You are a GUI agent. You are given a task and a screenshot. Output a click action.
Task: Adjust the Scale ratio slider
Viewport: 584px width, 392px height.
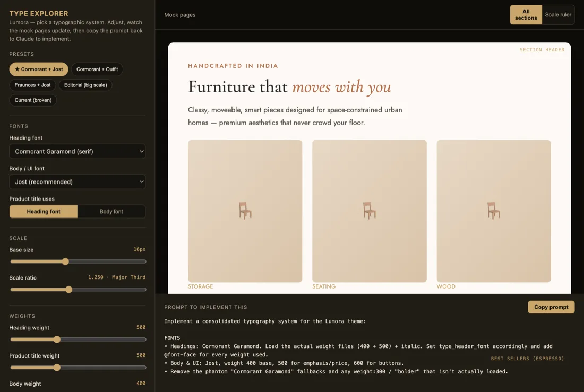(78, 290)
